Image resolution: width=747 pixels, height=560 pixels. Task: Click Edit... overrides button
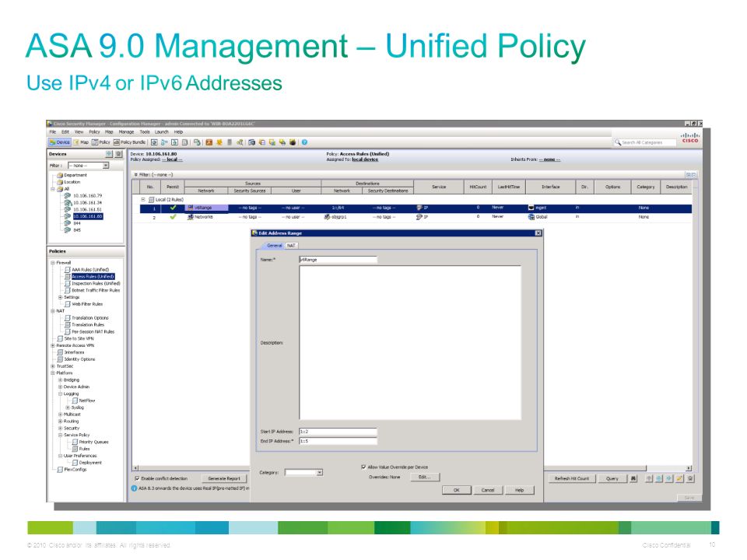point(425,477)
